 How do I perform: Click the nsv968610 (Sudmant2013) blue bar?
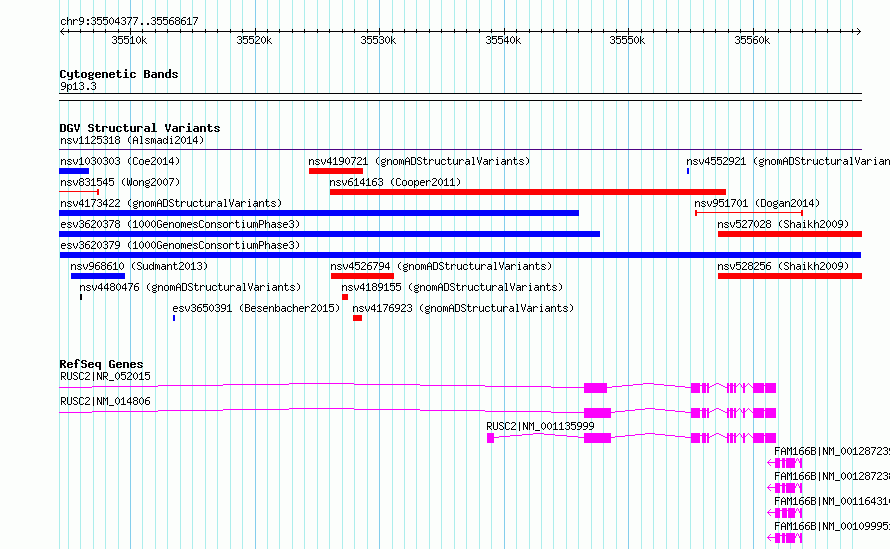(98, 276)
